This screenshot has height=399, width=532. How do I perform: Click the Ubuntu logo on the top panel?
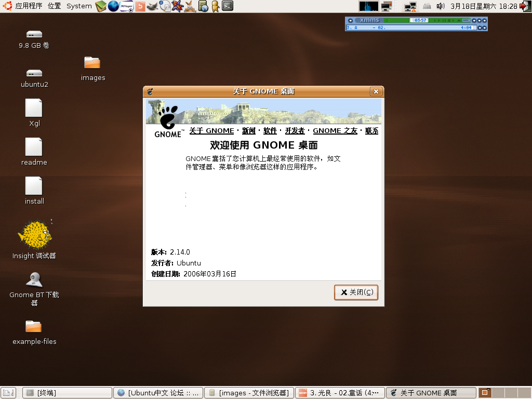click(x=7, y=6)
